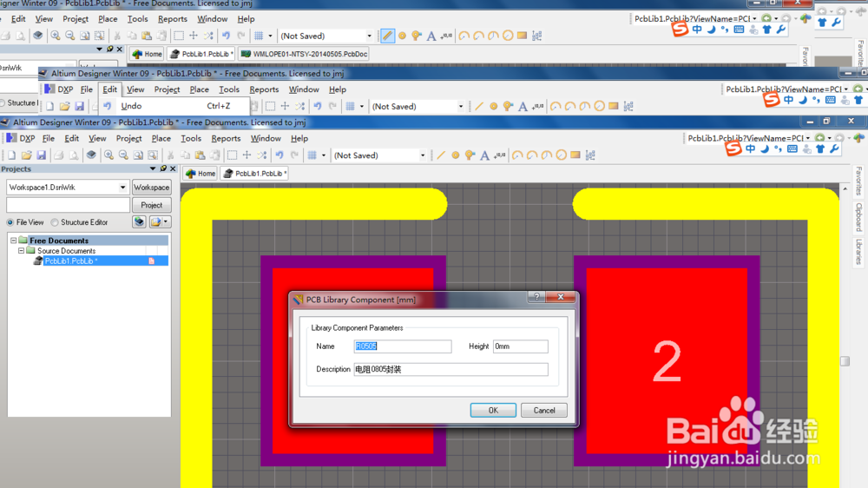Select Place Fill rectangle tool in front window
Screen dimensions: 868x488
click(575, 155)
